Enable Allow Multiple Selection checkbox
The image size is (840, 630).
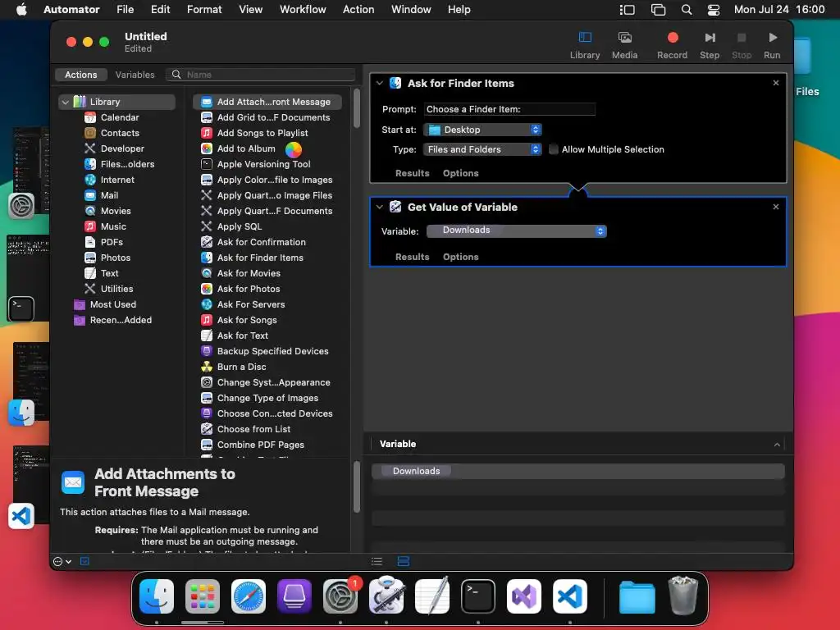[554, 149]
